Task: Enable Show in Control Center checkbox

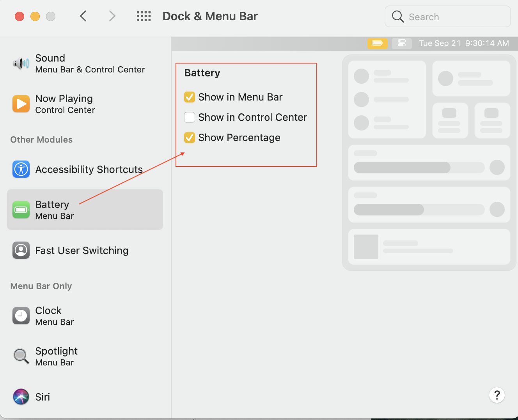Action: pyautogui.click(x=190, y=117)
